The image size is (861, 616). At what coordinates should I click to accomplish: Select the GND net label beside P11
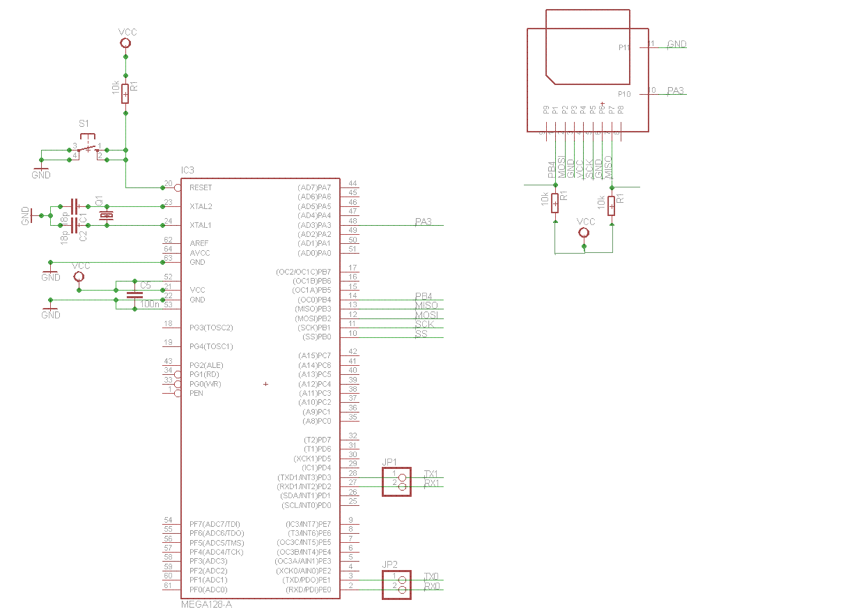[x=677, y=44]
